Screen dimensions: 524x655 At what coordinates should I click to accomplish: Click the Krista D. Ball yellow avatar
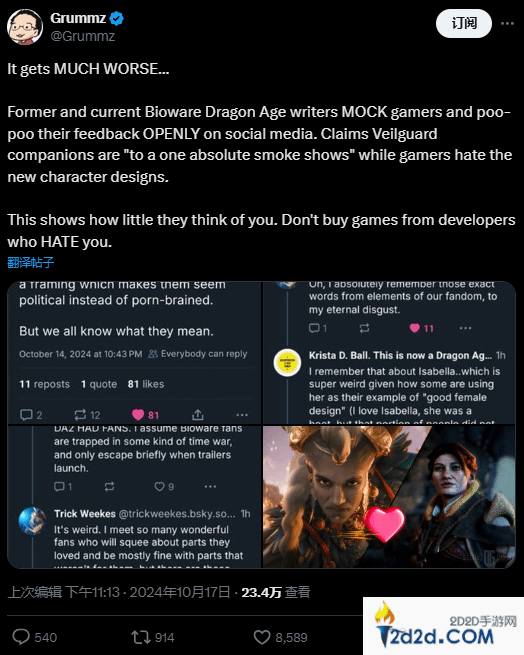click(x=287, y=362)
